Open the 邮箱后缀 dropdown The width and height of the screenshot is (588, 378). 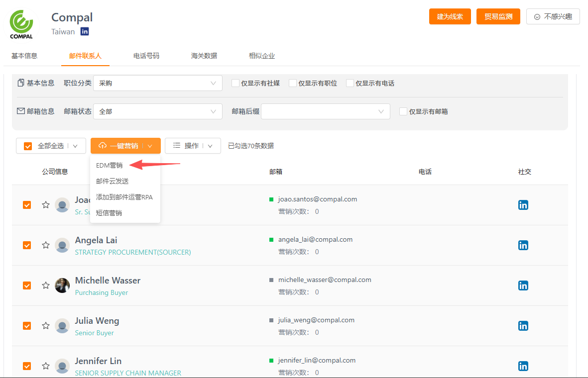325,111
